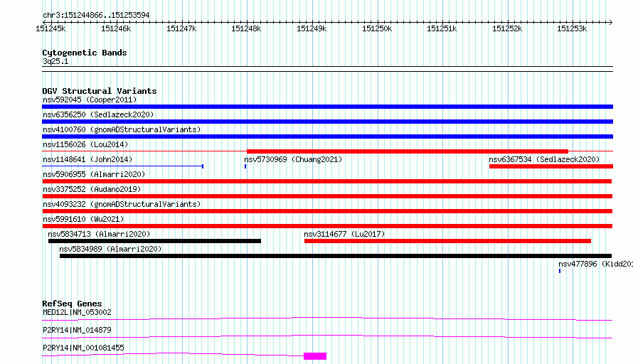Click the 151248k ruler tick label
633x364 pixels.
tap(246, 28)
